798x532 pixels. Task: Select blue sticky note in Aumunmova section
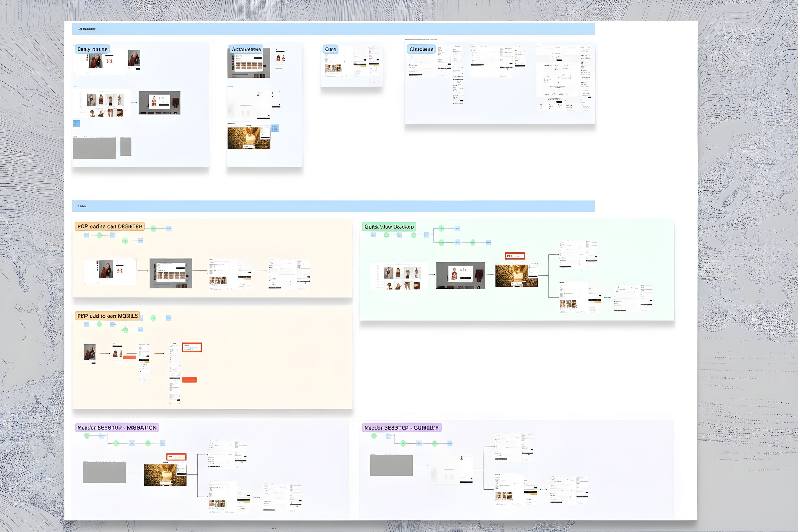[x=275, y=128]
